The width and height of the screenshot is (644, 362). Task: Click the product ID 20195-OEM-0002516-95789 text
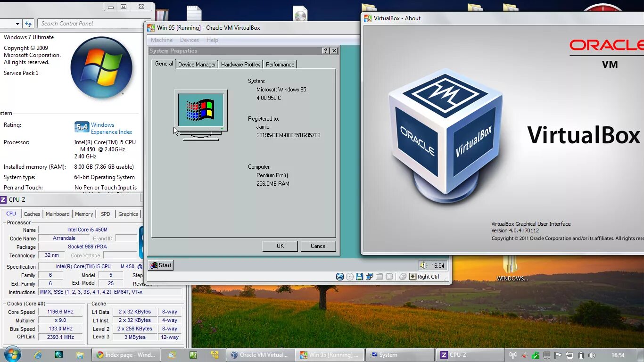pyautogui.click(x=289, y=135)
